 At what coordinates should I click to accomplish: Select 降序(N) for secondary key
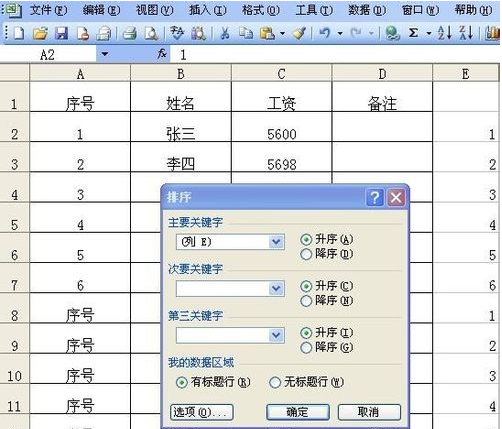point(326,301)
